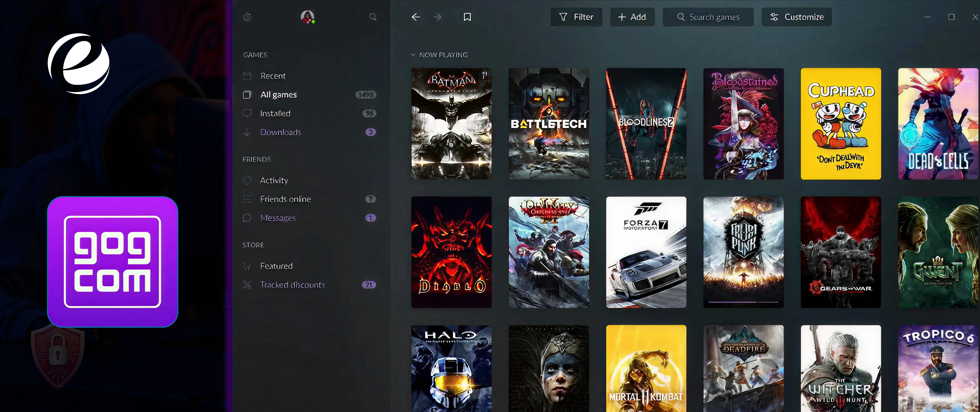Screen dimensions: 980x412
Task: Open Messages in the Friends section
Action: (x=278, y=218)
